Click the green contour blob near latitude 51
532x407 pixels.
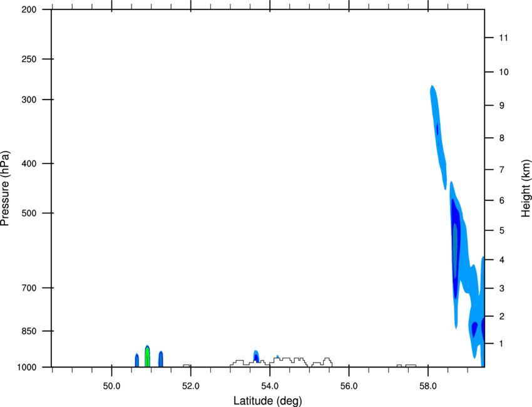pos(147,356)
